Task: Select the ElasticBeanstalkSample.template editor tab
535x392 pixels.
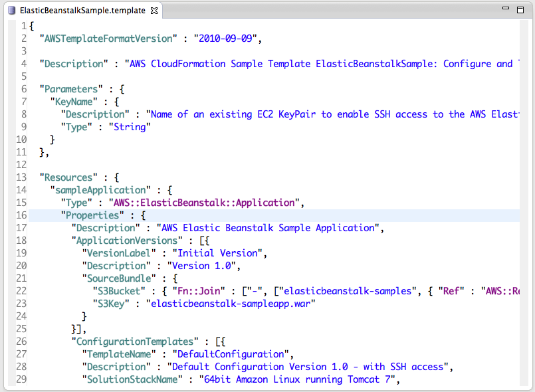Action: tap(82, 11)
